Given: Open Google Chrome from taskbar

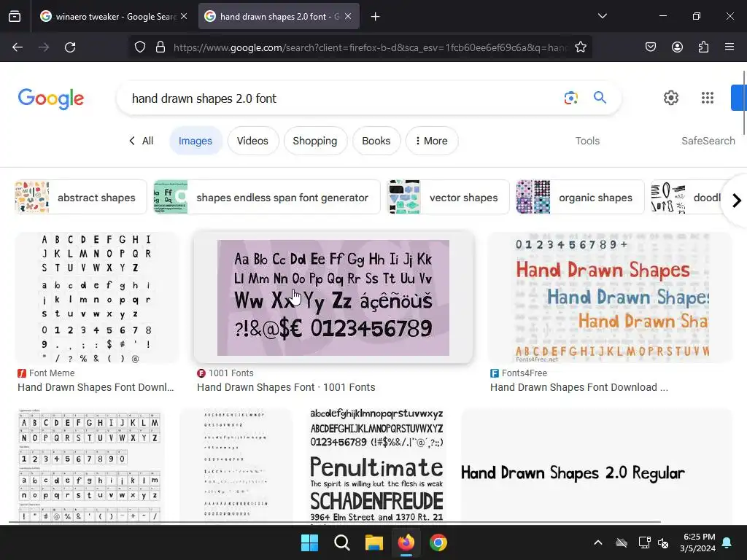Looking at the screenshot, I should coord(438,542).
